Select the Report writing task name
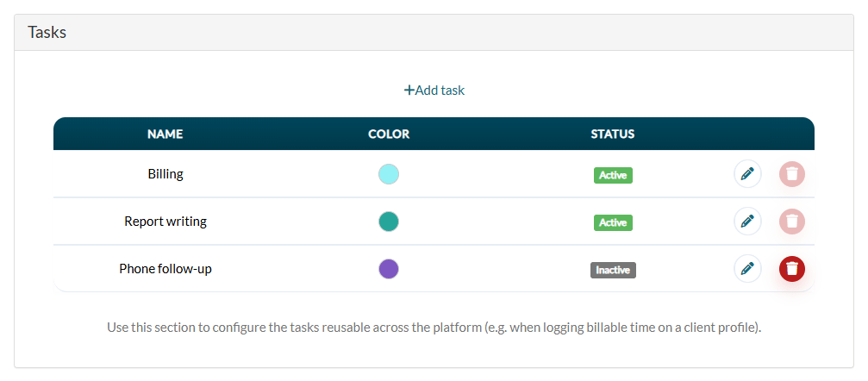This screenshot has width=868, height=381. click(165, 222)
